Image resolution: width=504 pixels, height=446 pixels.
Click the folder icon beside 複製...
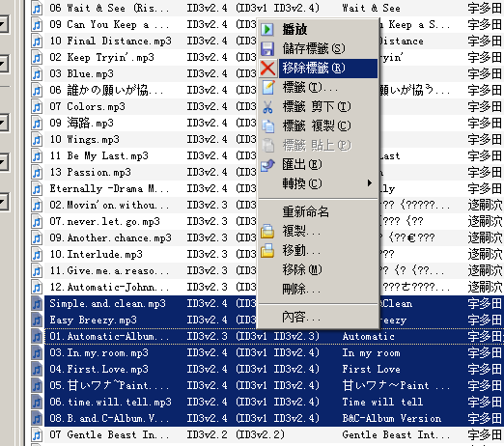pyautogui.click(x=267, y=231)
